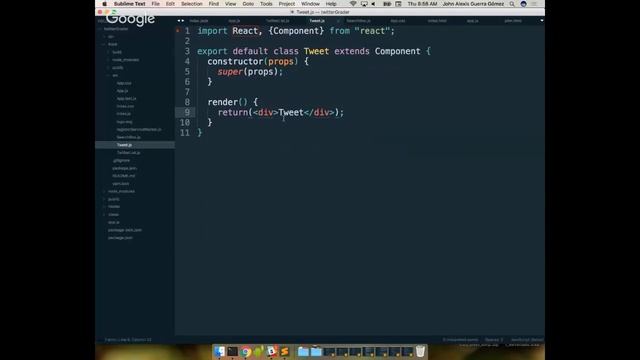Image resolution: width=640 pixels, height=360 pixels.
Task: Collapse the front folder
Action: coord(104,44)
